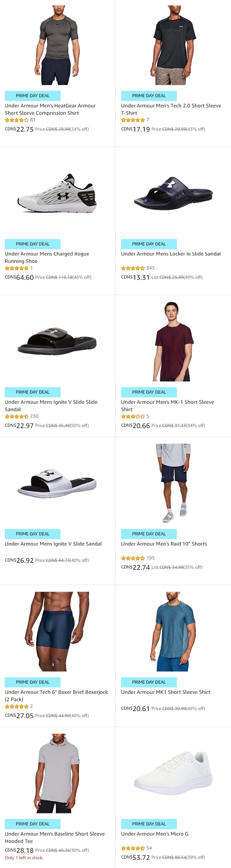Open the 195 reviews star rating
Image resolution: width=231 pixels, height=868 pixels.
133,558
